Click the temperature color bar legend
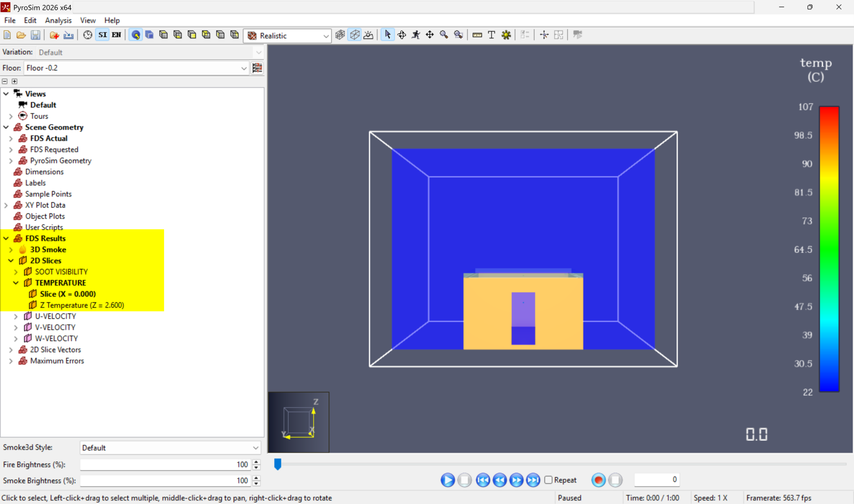The width and height of the screenshot is (854, 504). pos(829,249)
